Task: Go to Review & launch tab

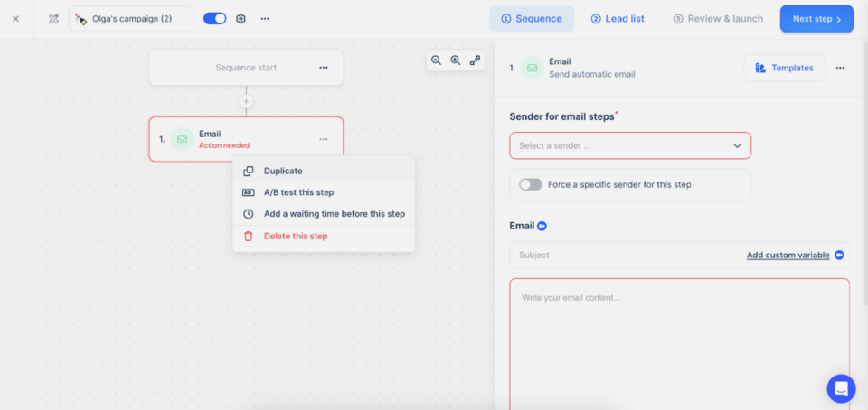Action: pyautogui.click(x=718, y=19)
